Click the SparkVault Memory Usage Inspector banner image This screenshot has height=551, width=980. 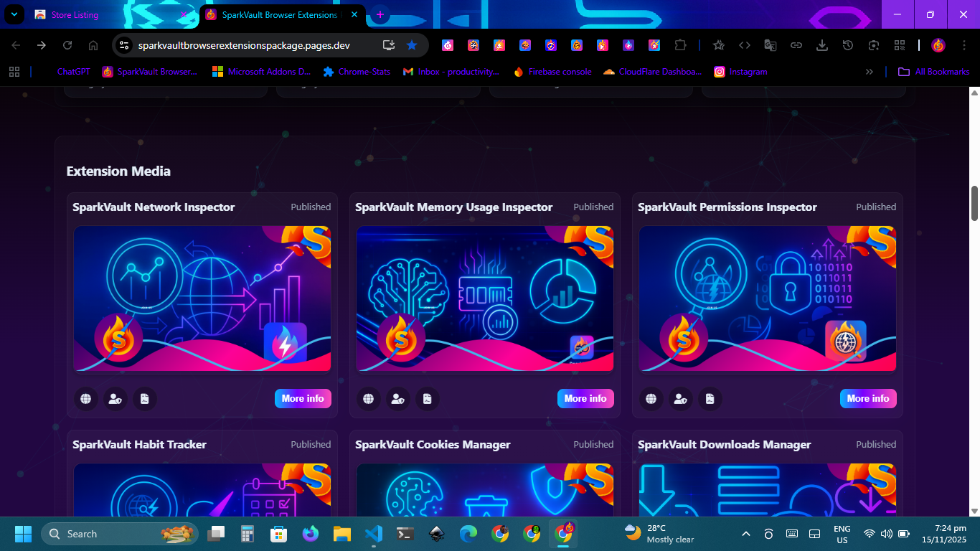coord(485,298)
